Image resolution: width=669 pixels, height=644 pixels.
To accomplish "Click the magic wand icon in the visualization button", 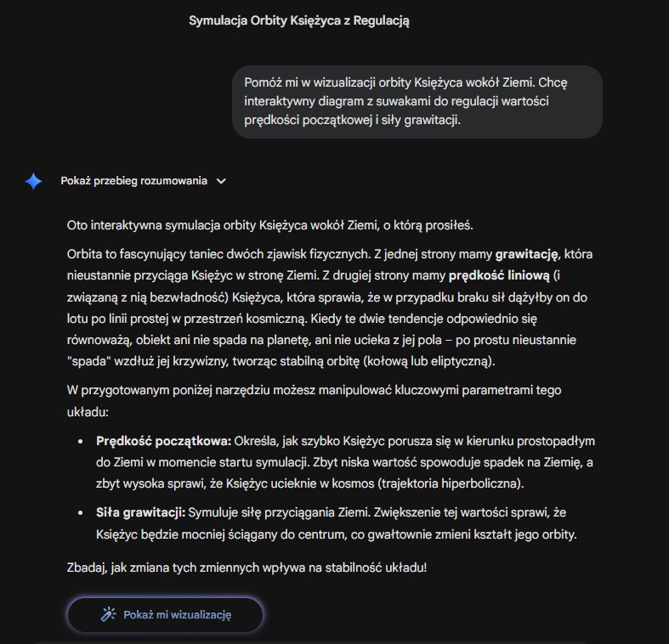I will tap(108, 615).
